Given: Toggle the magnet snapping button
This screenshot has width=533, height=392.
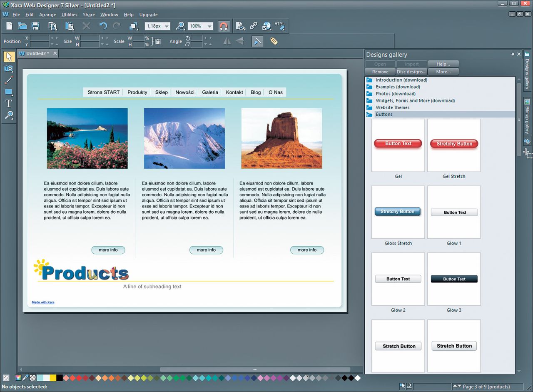Looking at the screenshot, I should point(224,26).
